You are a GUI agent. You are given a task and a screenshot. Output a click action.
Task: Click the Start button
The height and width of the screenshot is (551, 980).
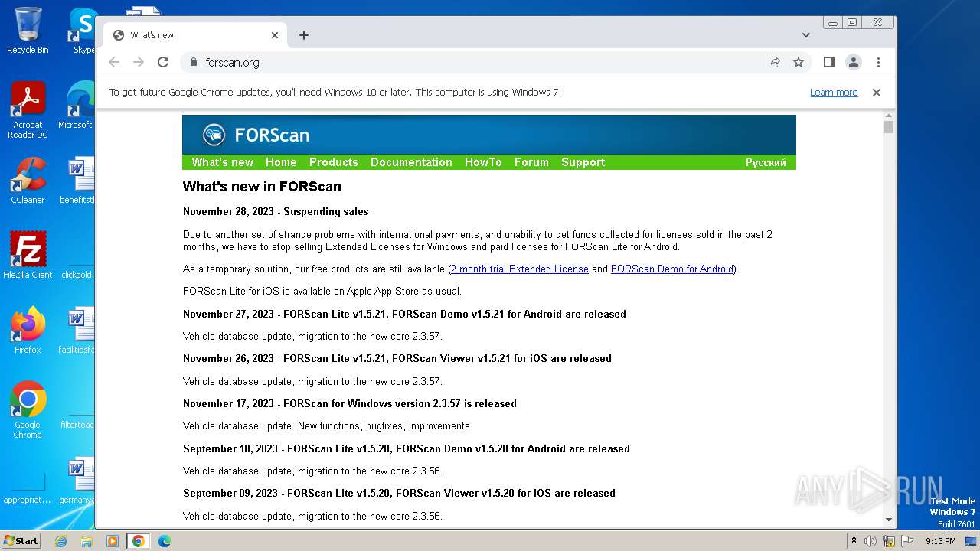[21, 541]
